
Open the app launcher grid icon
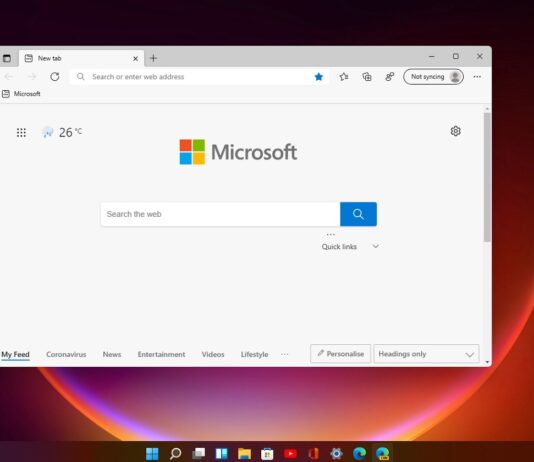point(21,132)
